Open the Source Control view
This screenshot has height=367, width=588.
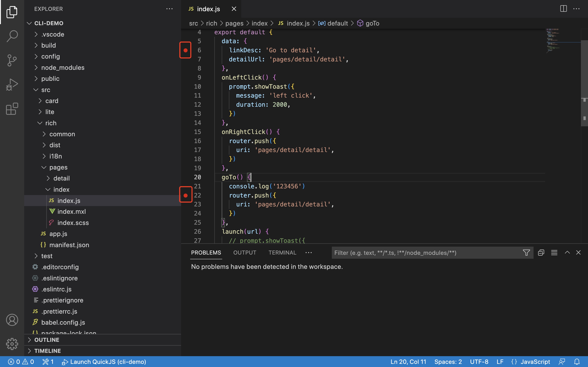pos(12,60)
